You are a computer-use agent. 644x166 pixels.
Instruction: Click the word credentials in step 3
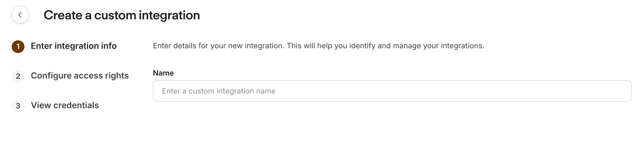tap(76, 105)
